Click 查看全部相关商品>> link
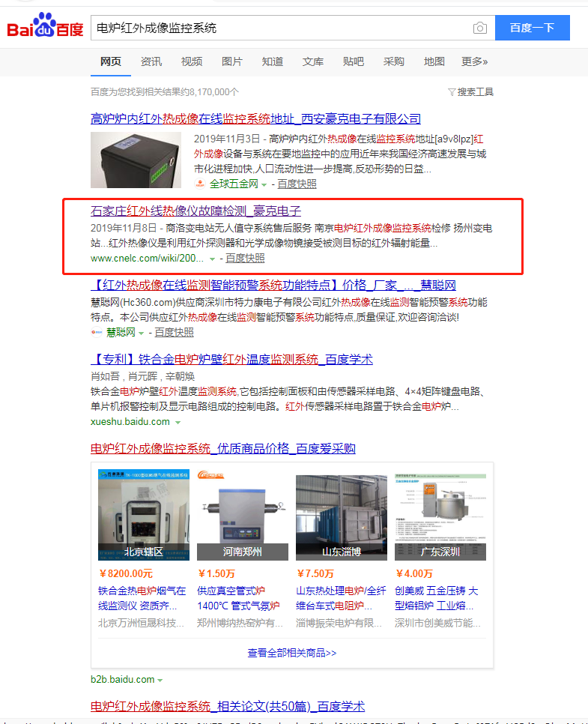The width and height of the screenshot is (588, 724). click(x=291, y=653)
